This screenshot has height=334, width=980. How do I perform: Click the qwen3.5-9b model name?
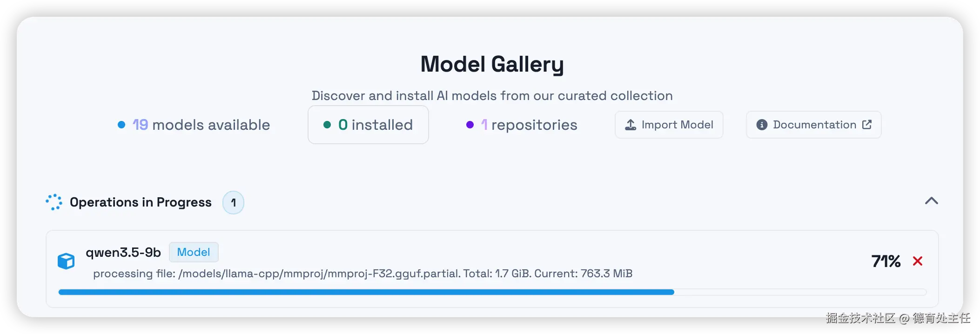coord(123,252)
